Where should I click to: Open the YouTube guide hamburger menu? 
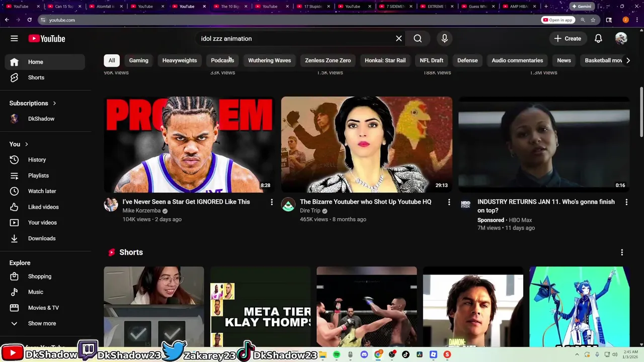click(x=14, y=39)
